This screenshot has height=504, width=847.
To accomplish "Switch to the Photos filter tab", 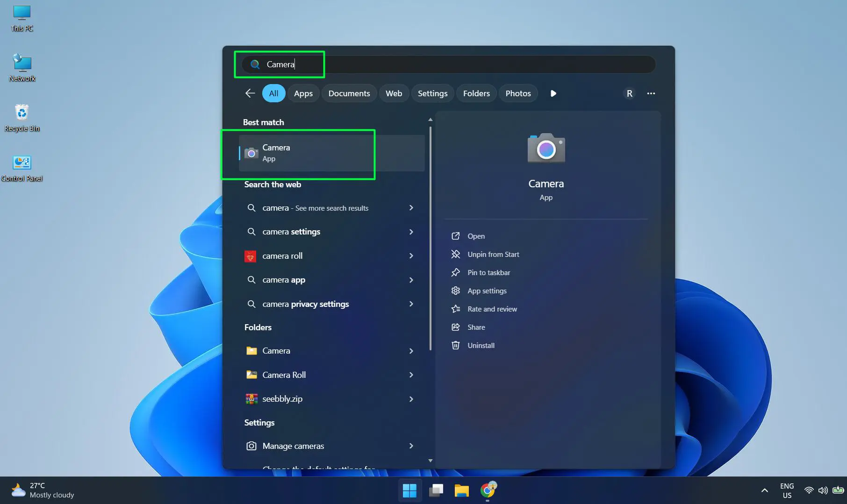I will coord(518,93).
